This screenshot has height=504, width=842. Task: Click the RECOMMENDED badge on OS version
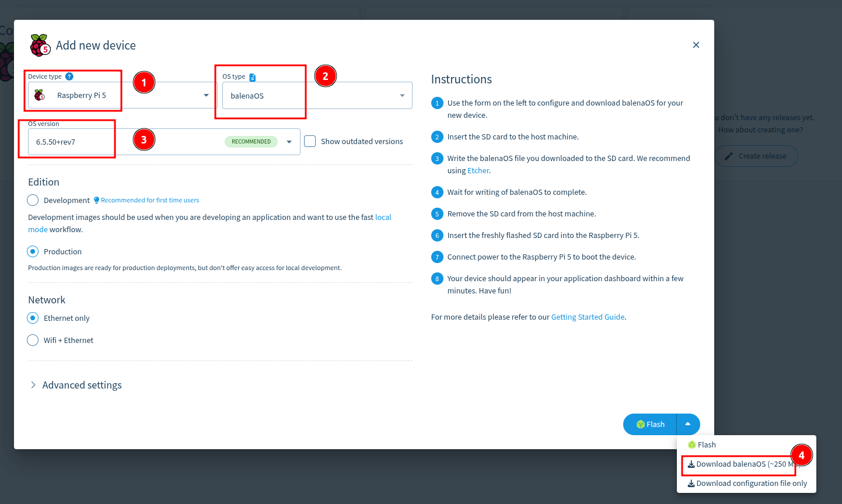tap(251, 142)
